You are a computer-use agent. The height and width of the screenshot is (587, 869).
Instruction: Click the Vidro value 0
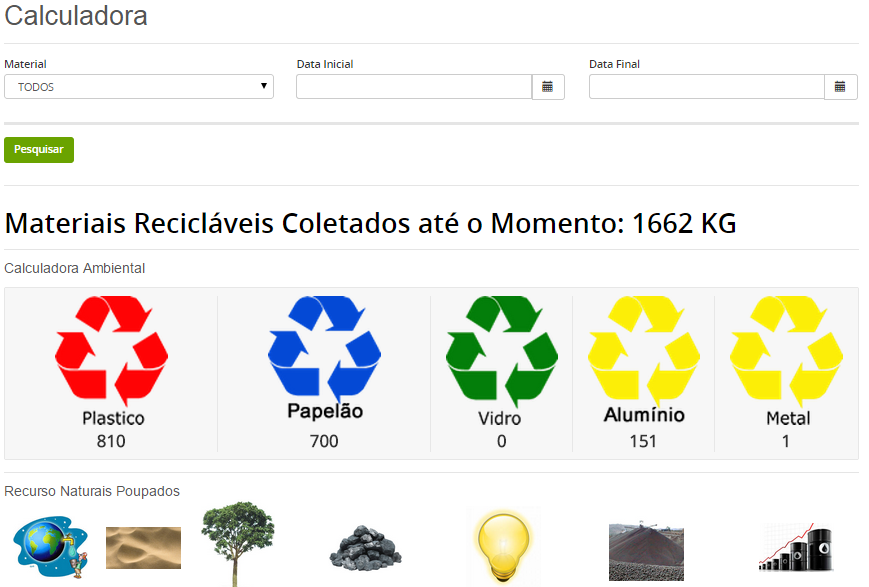(x=502, y=441)
